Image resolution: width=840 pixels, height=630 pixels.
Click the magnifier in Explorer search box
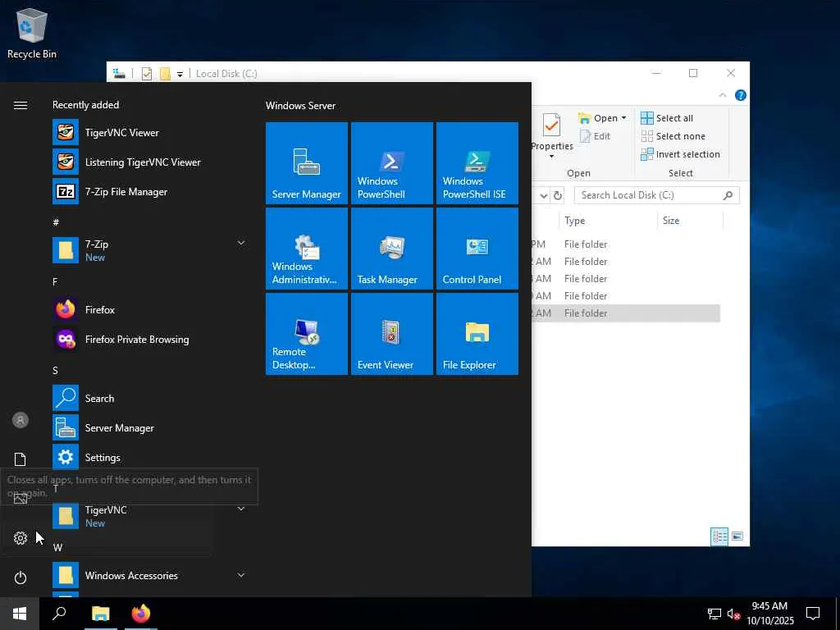click(728, 195)
